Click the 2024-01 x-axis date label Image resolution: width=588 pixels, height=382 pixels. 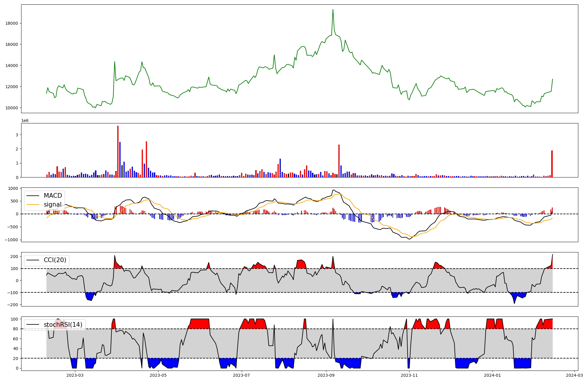[x=492, y=375]
